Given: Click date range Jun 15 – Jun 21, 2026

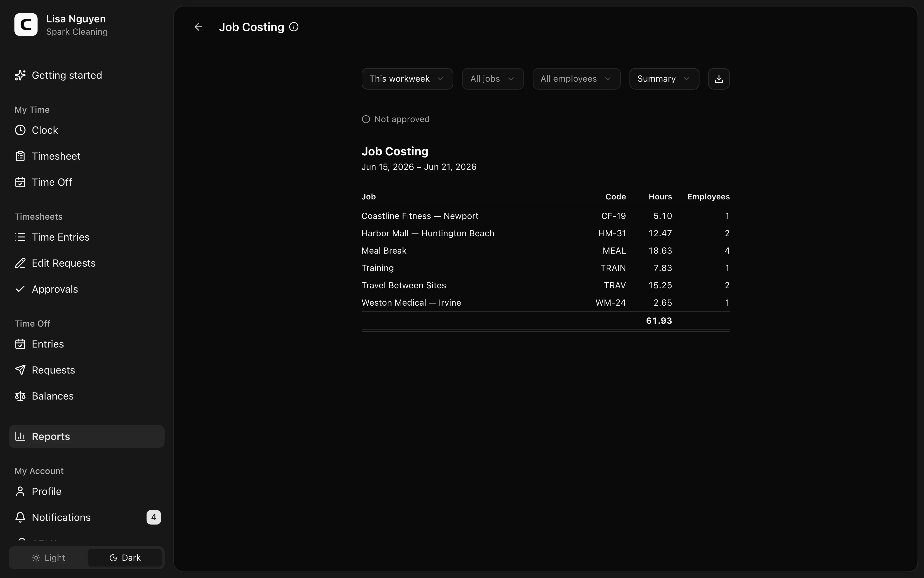Looking at the screenshot, I should pos(419,167).
